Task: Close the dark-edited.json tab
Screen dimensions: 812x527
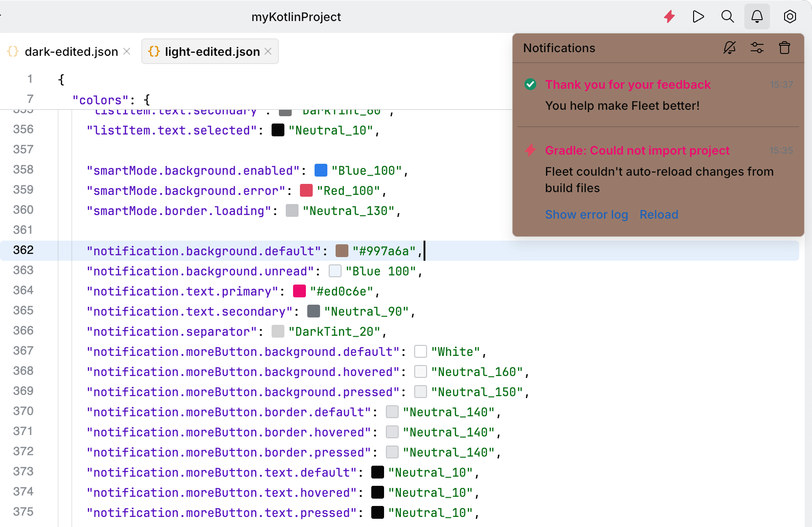Action: tap(127, 51)
